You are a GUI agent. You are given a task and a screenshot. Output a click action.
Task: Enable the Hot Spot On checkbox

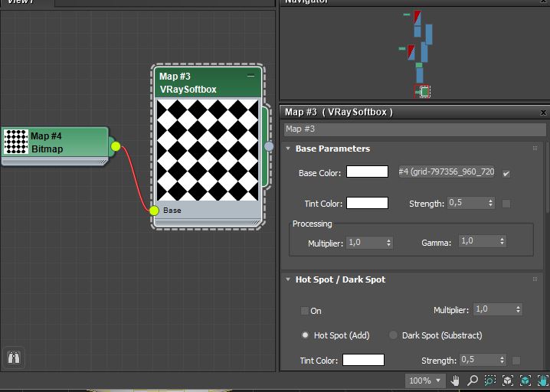pyautogui.click(x=305, y=311)
